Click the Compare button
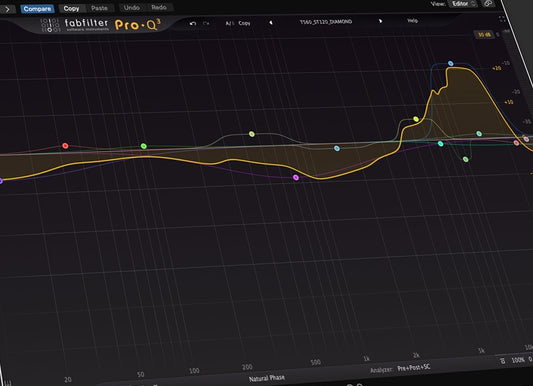The width and height of the screenshot is (533, 386). pos(37,9)
